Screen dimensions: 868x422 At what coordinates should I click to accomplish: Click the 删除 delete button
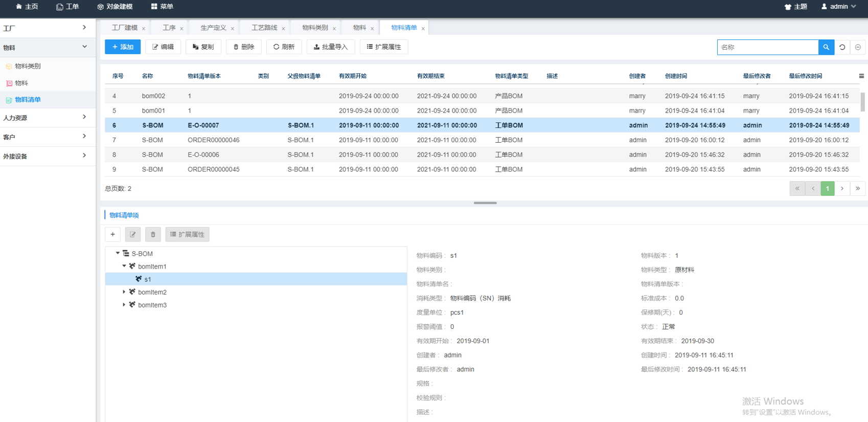[244, 47]
